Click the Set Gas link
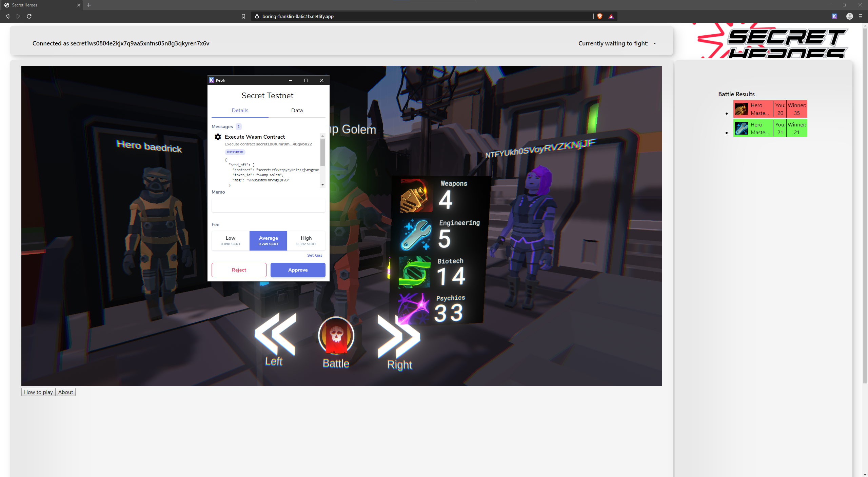The width and height of the screenshot is (868, 477). [314, 255]
